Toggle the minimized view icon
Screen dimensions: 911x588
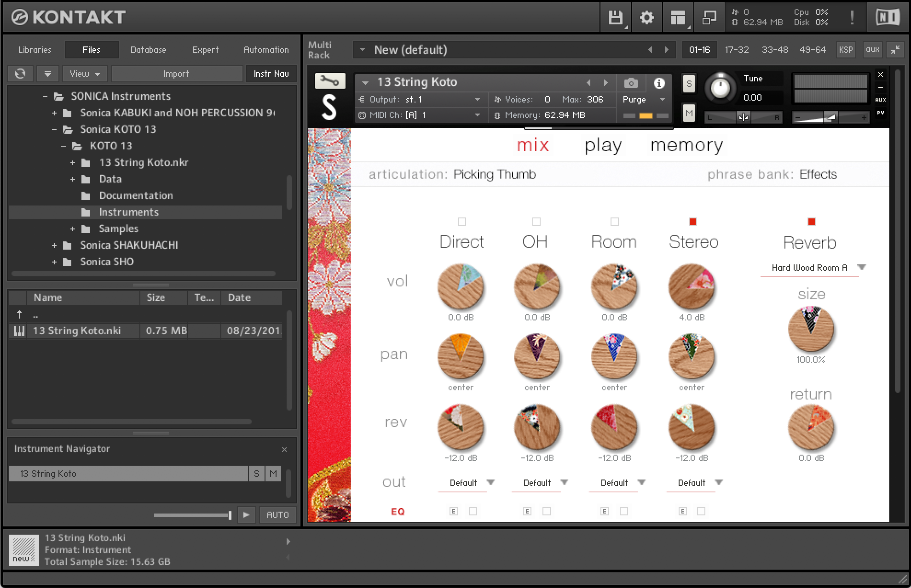(709, 18)
